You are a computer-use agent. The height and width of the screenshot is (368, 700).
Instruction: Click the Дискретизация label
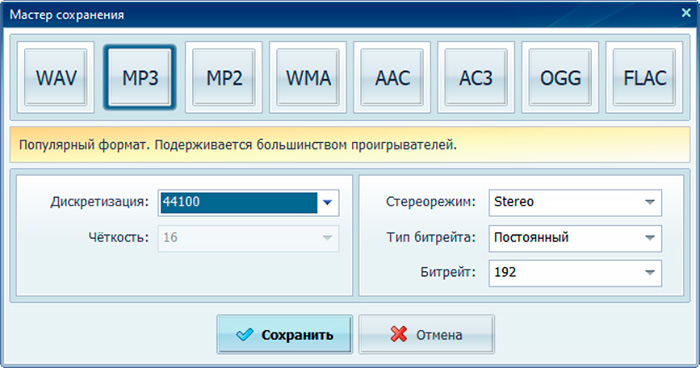click(100, 202)
